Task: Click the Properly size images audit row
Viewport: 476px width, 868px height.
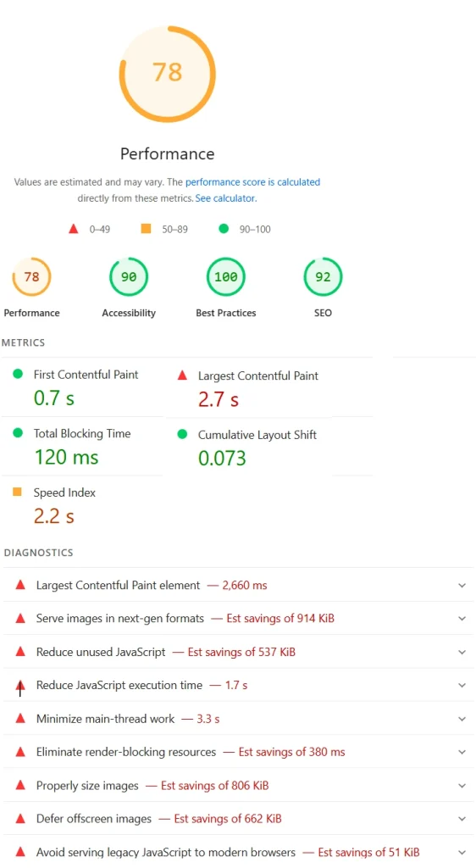Action: tap(238, 785)
